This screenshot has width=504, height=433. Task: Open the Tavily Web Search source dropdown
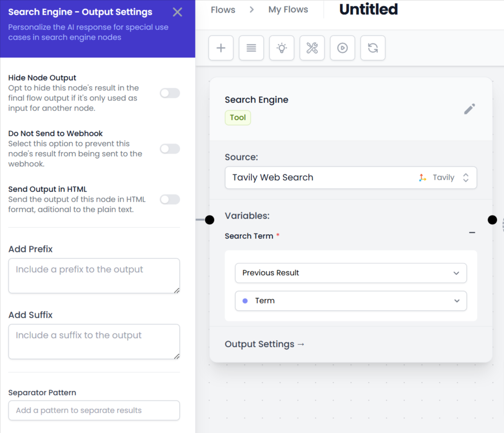point(350,178)
